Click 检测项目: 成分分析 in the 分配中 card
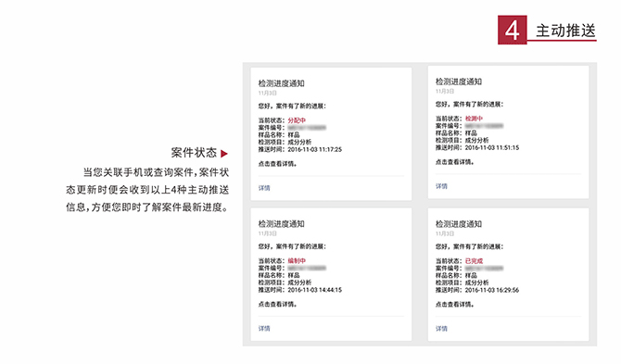This screenshot has width=621, height=364. click(x=285, y=142)
